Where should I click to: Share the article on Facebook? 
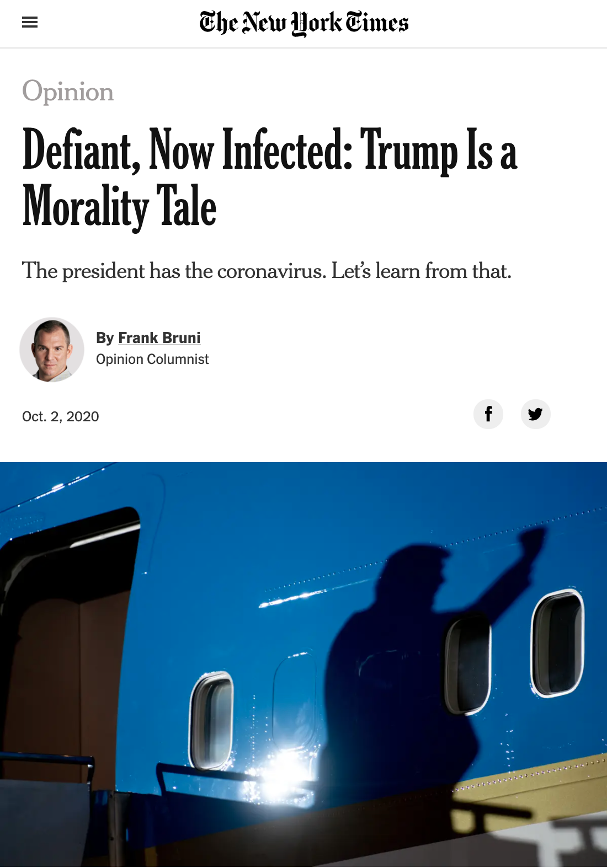(x=488, y=414)
